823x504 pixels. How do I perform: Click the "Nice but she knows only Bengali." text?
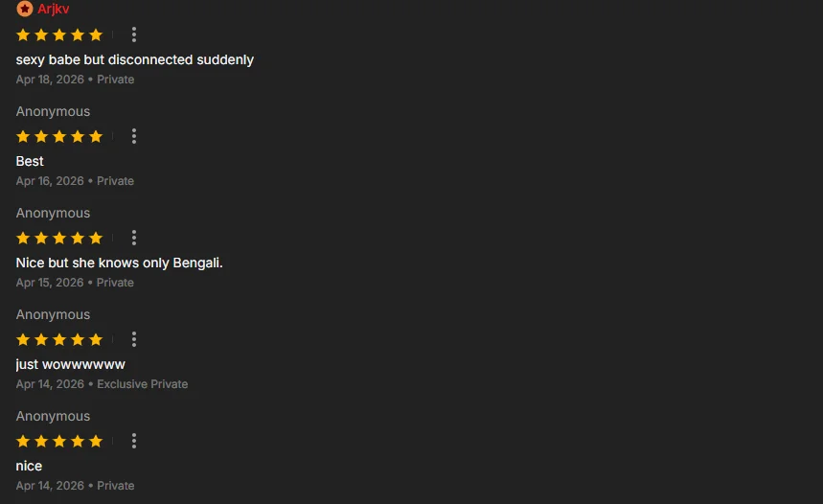tap(119, 263)
